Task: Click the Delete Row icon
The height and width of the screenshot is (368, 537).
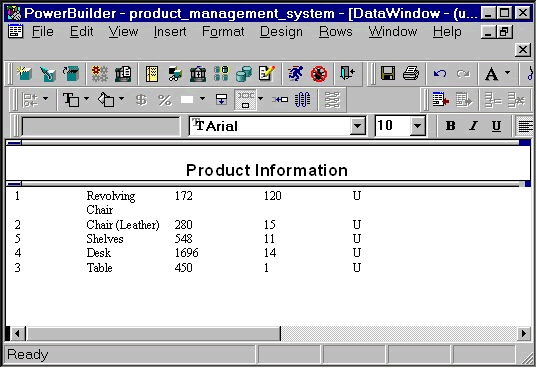Action: 516,100
